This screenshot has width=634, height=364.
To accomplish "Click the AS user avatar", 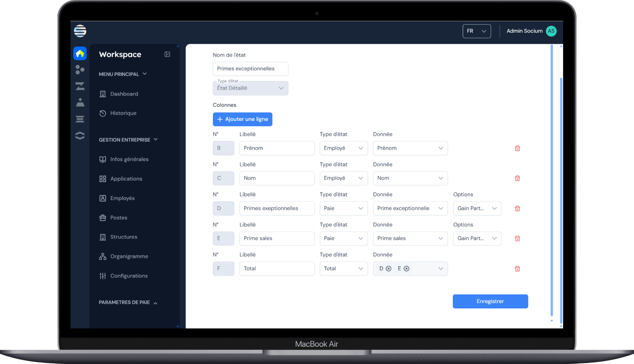I will click(x=551, y=31).
